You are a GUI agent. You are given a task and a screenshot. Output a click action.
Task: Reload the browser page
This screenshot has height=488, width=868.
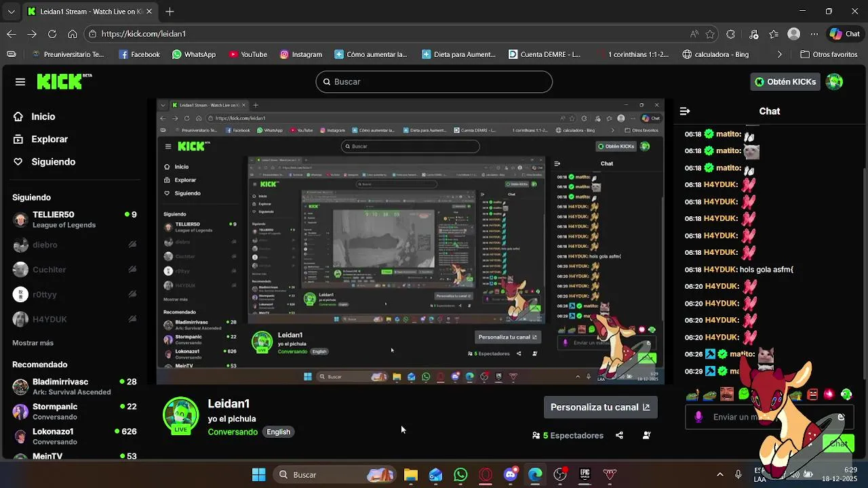pyautogui.click(x=52, y=34)
